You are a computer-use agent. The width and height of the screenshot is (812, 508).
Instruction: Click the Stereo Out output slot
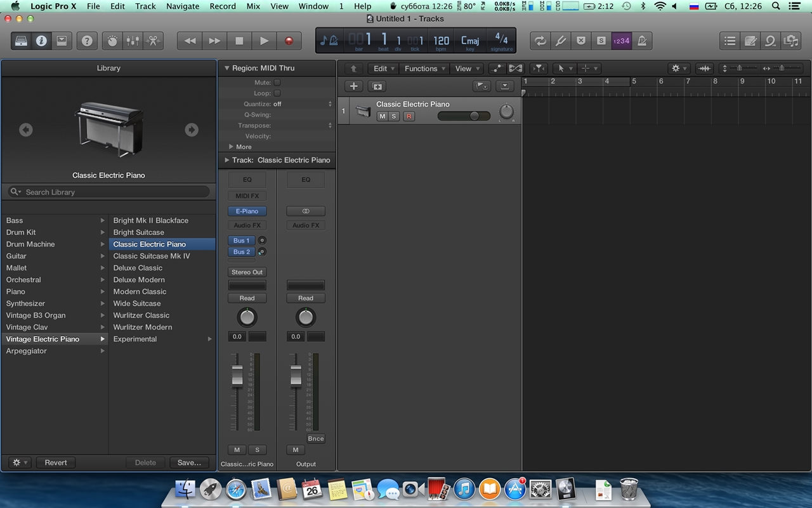[247, 272]
